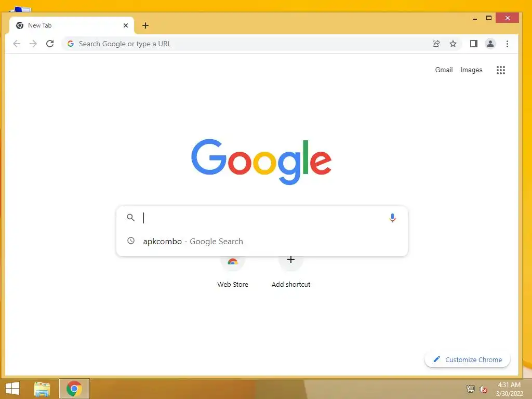The width and height of the screenshot is (532, 399).
Task: Click the magnifier icon in the search box
Action: (x=130, y=218)
